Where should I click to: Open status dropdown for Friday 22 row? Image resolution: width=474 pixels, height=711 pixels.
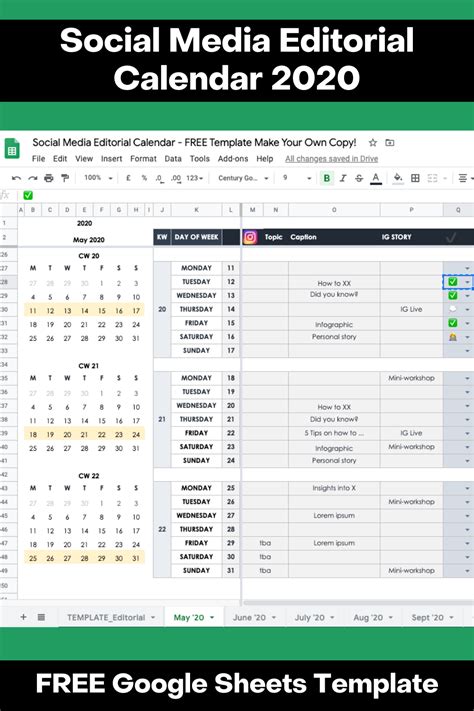point(467,433)
